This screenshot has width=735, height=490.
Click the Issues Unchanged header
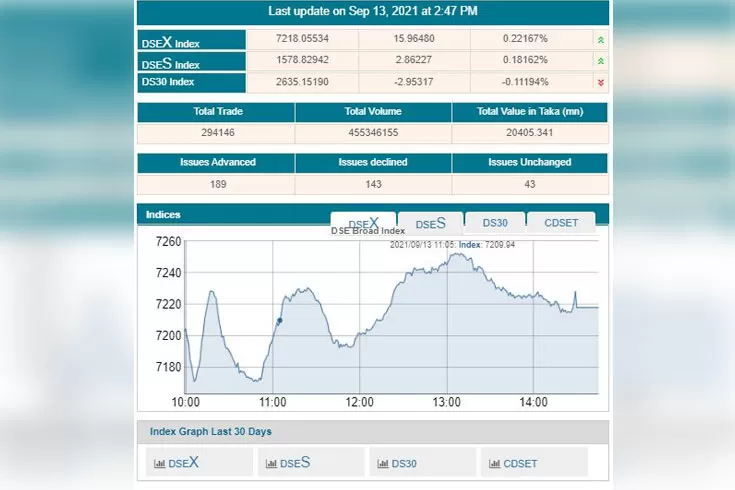click(x=530, y=162)
